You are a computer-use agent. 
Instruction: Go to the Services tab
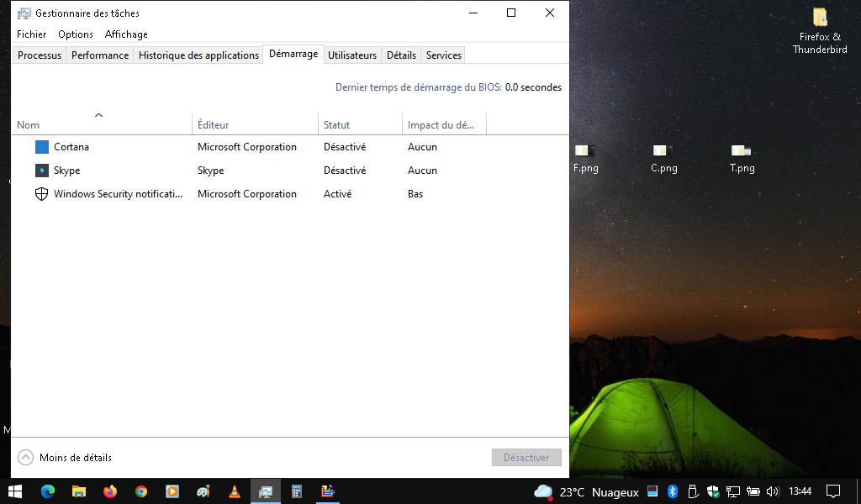click(x=444, y=55)
